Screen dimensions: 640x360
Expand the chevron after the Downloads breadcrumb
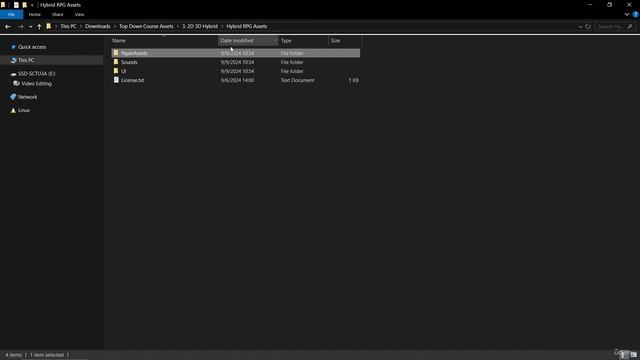tap(115, 26)
